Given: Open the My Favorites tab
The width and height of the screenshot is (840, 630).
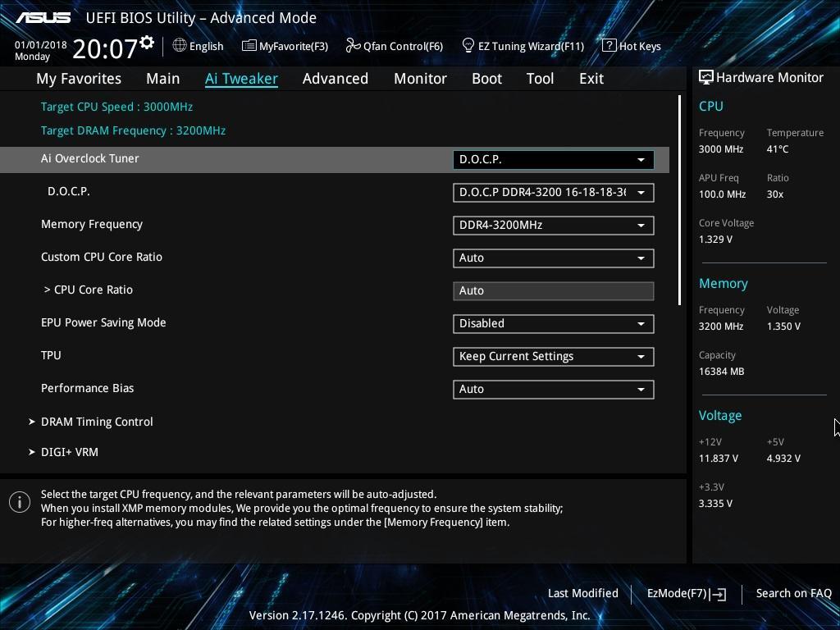Looking at the screenshot, I should [x=79, y=79].
